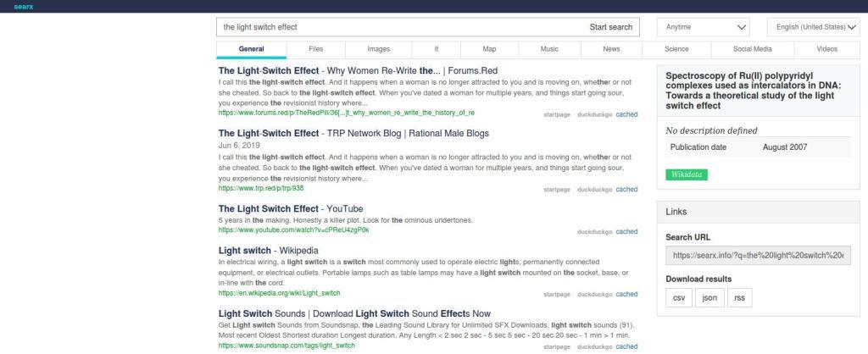Open the Anytime time range dropdown
Screen dimensions: 868x354
tap(707, 27)
